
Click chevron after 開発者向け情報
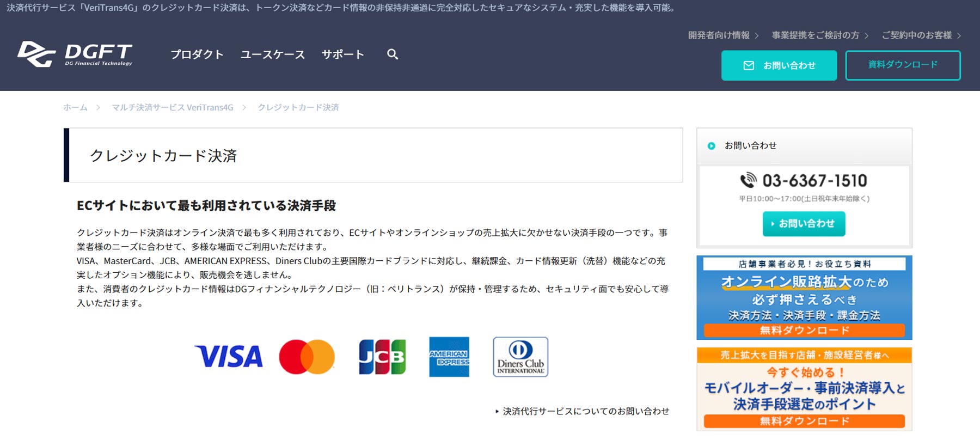(x=757, y=36)
